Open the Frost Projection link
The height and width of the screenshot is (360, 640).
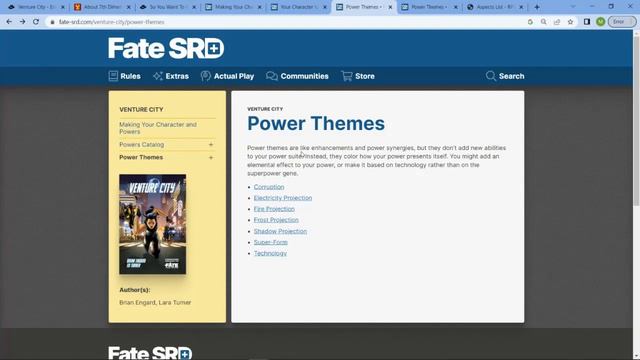point(276,220)
